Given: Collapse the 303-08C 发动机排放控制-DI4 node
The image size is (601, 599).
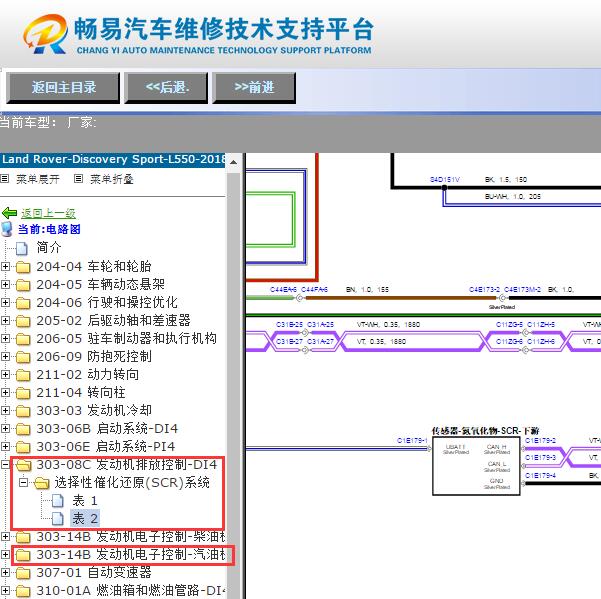Looking at the screenshot, I should click(x=5, y=464).
